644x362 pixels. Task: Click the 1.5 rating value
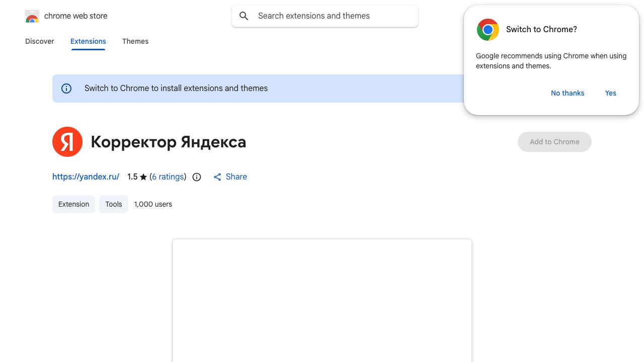pos(132,177)
